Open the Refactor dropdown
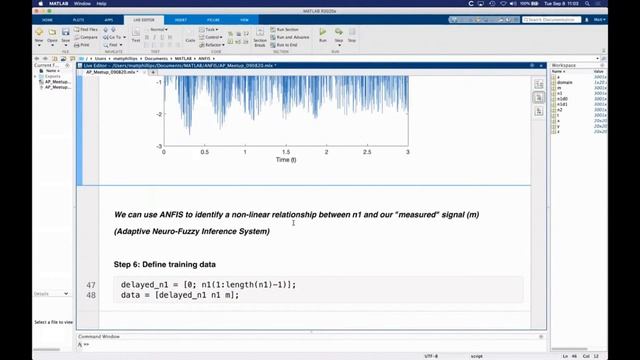The width and height of the screenshot is (640, 360). point(212,45)
